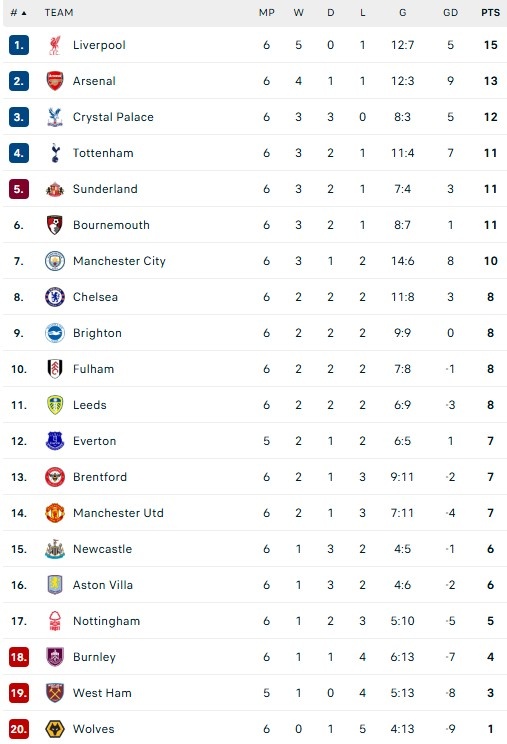Click the Liverpool club crest icon
Viewport: 507px width, 744px height.
coord(55,45)
